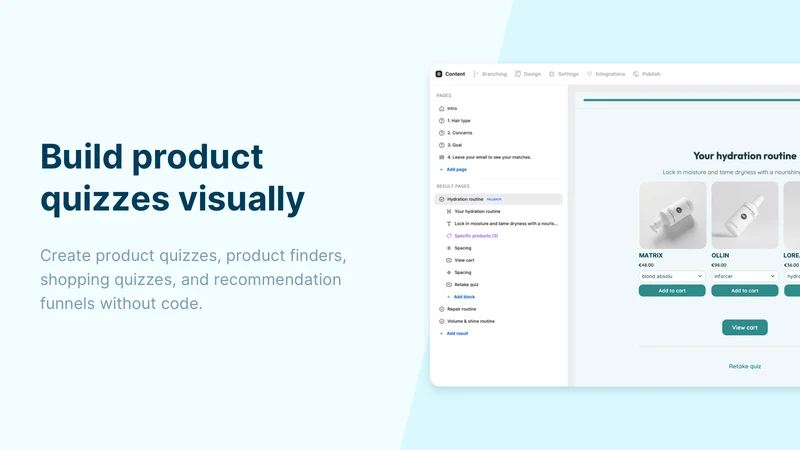Viewport: 800px width, 450px height.
Task: Switch to the Branching tab
Action: pos(490,74)
